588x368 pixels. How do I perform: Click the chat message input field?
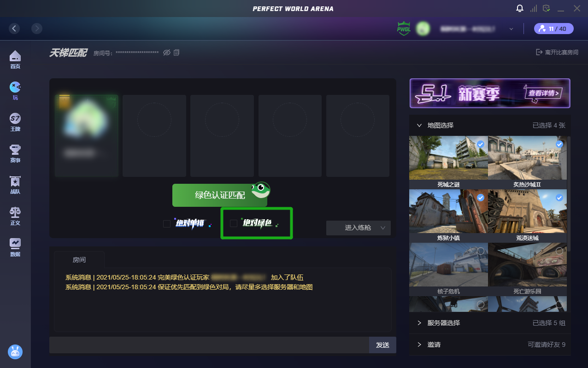209,345
